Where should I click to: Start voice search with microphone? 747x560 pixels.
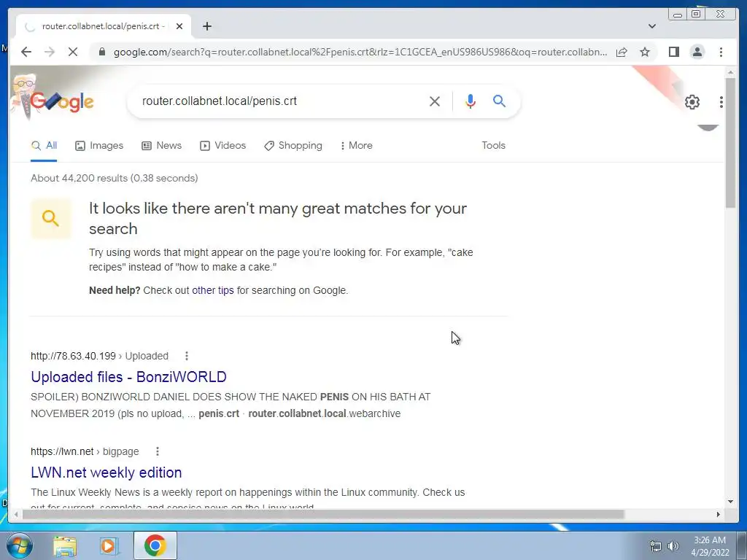[x=471, y=101]
